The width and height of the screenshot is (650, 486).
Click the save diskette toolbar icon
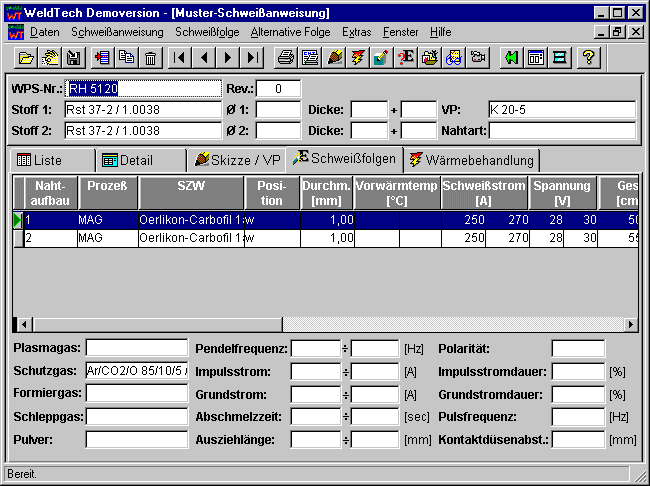73,58
